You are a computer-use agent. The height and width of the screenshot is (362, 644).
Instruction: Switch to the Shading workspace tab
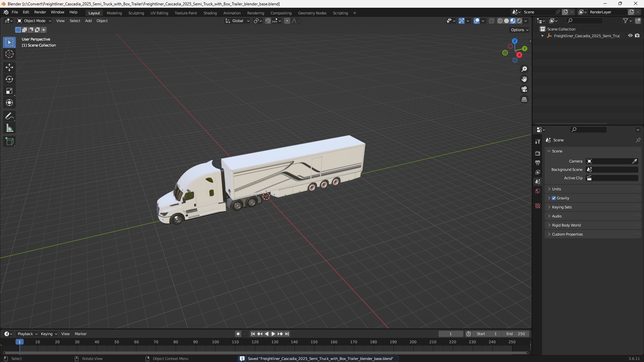(210, 13)
